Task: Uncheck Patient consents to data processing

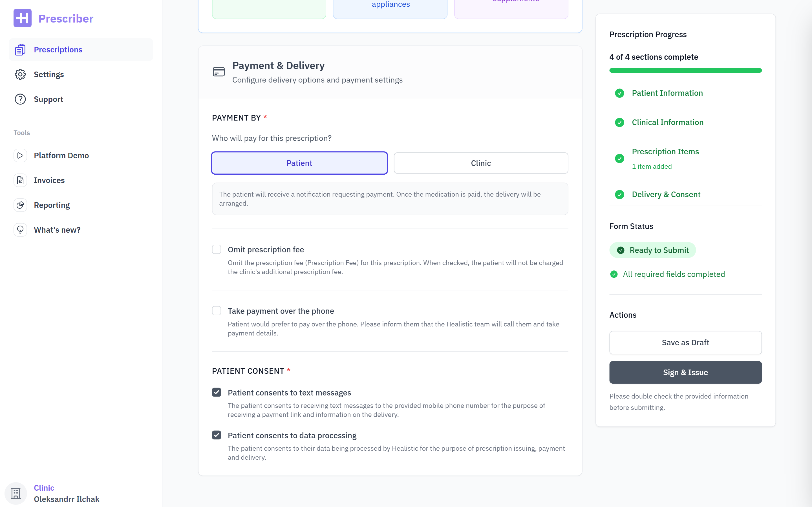Action: coord(217,435)
